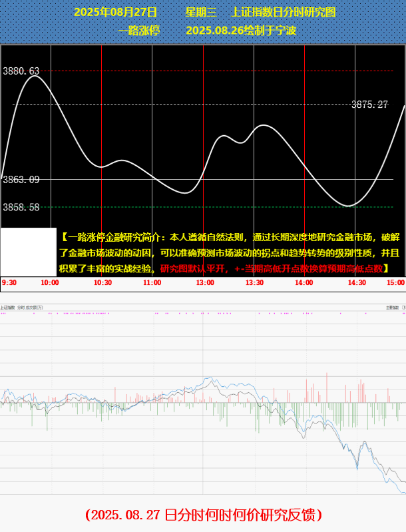Click the 成交额(万) label on lower chart
Image resolution: width=406 pixels, height=532 pixels.
point(35,308)
